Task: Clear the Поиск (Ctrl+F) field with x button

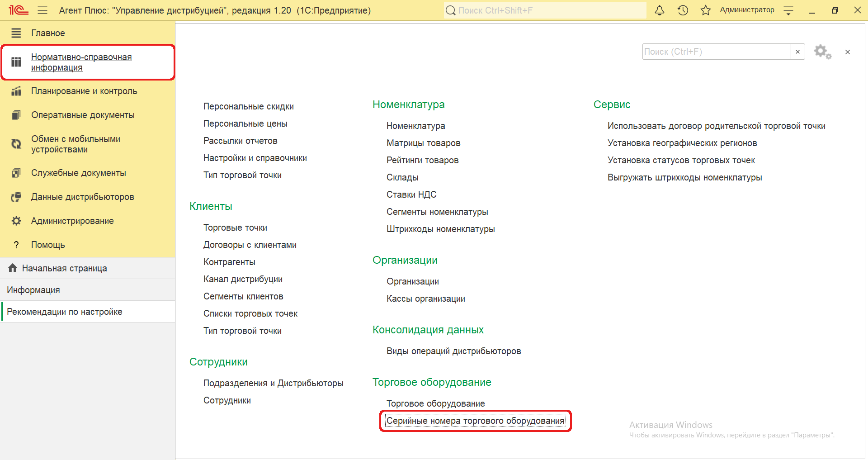Action: (x=798, y=52)
